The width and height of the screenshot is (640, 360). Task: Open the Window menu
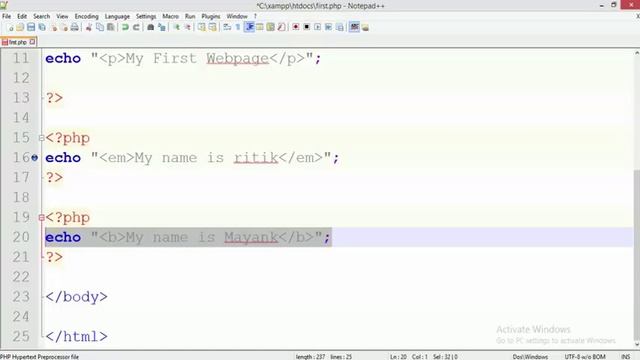point(237,16)
